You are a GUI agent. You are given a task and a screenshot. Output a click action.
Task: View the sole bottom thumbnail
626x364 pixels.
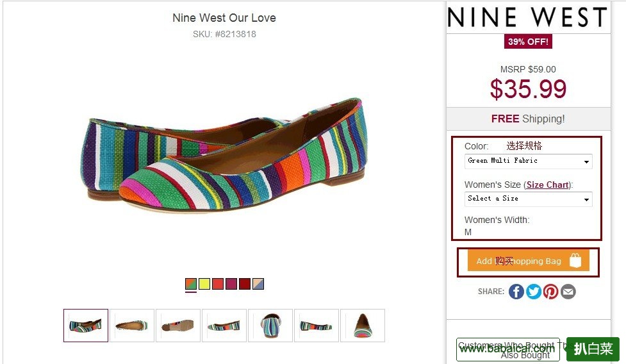click(x=178, y=326)
